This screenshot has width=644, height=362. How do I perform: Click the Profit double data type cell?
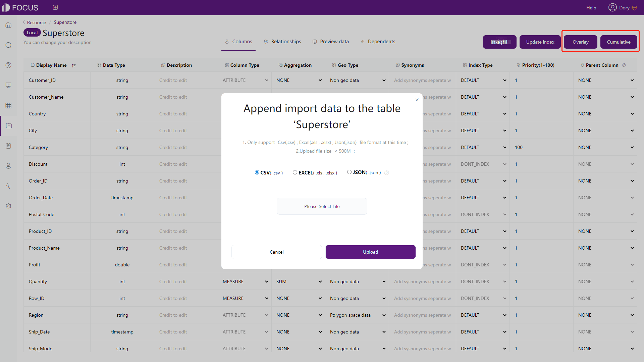[122, 265]
